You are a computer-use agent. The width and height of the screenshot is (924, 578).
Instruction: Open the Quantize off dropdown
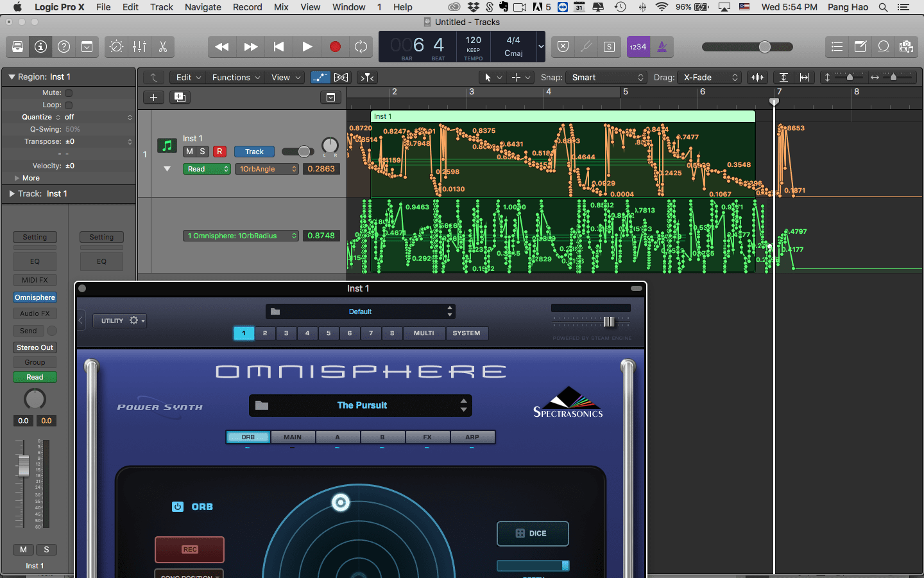98,118
